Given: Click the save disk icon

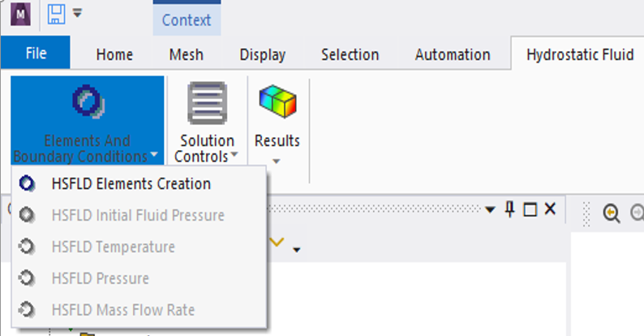Looking at the screenshot, I should 56,14.
